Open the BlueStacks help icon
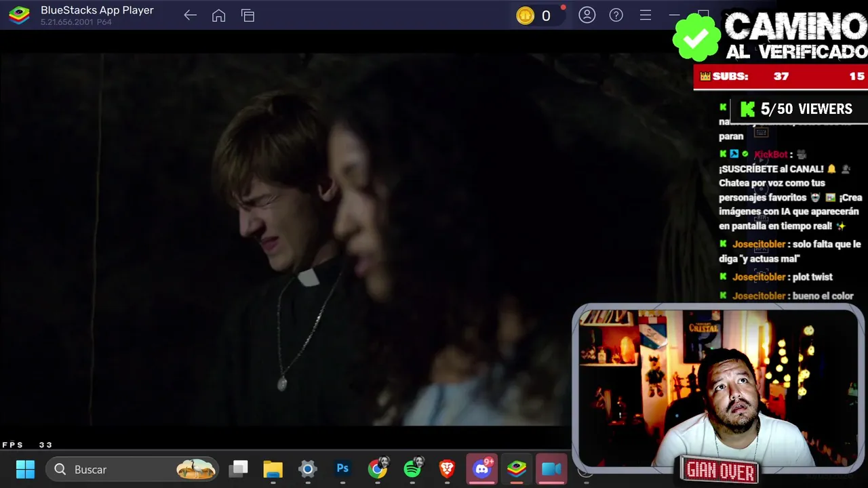 point(616,15)
